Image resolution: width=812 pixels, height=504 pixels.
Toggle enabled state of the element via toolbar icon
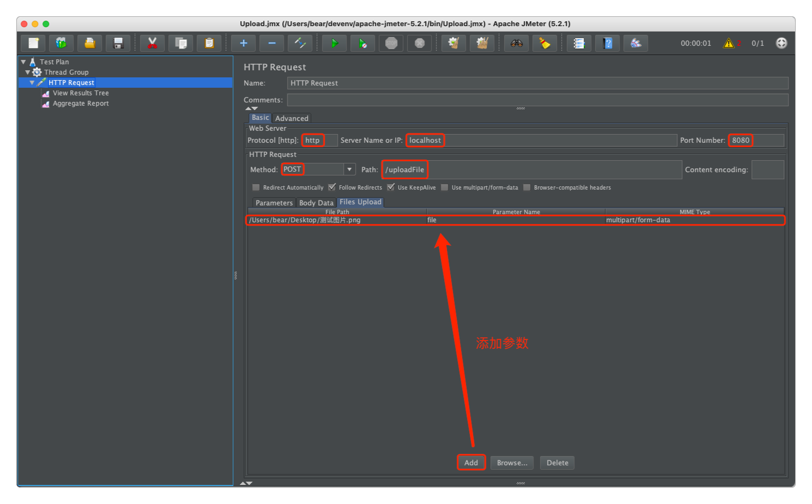[x=300, y=43]
